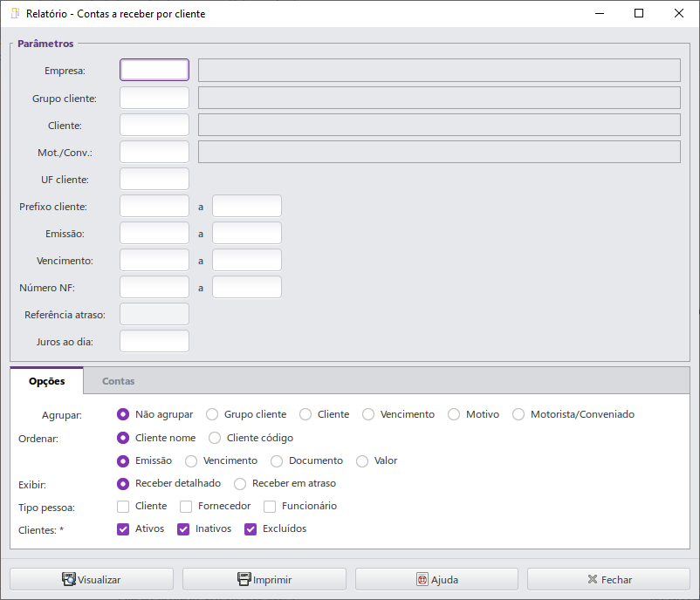This screenshot has height=600, width=700.
Task: Maximize the report window
Action: click(x=639, y=13)
